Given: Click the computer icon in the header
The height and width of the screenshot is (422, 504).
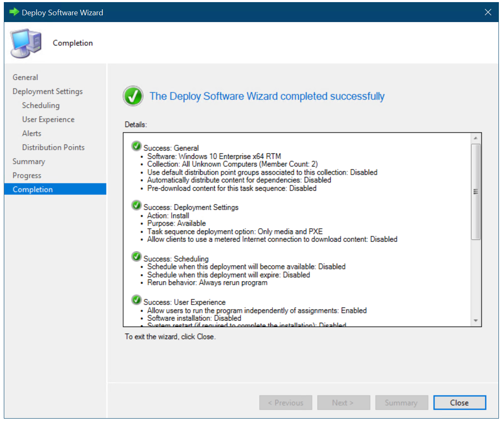Looking at the screenshot, I should (26, 43).
